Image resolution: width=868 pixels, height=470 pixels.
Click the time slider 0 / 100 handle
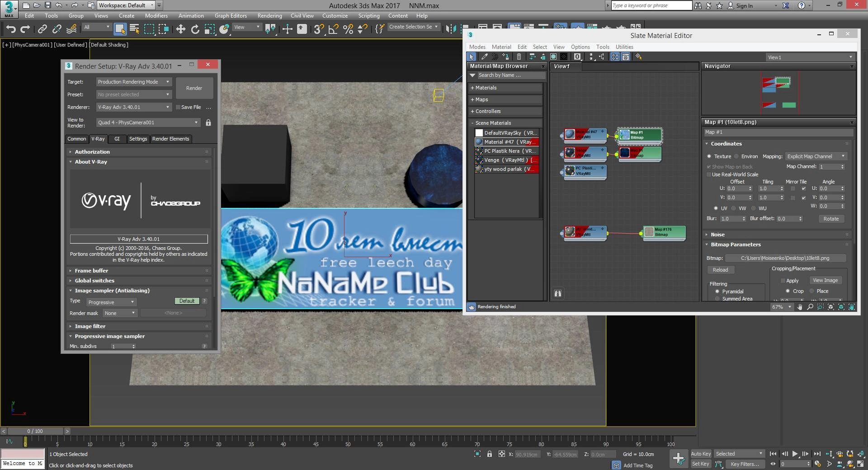point(35,431)
